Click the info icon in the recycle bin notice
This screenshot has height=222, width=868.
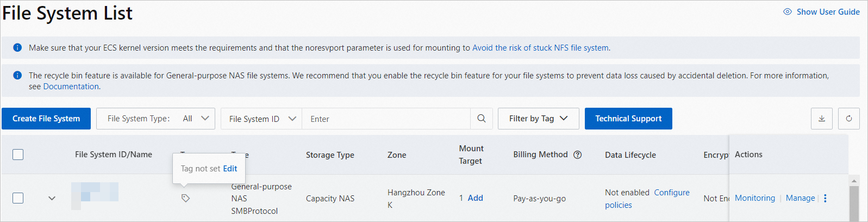17,75
